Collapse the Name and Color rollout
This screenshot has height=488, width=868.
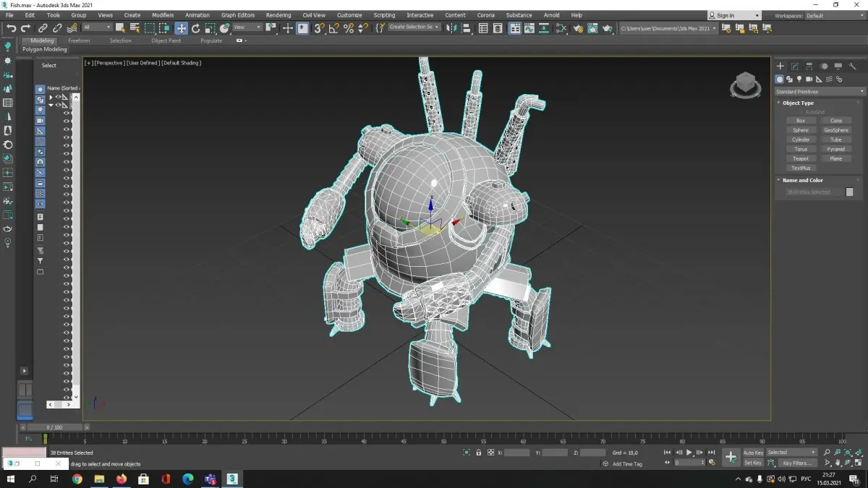pos(802,180)
